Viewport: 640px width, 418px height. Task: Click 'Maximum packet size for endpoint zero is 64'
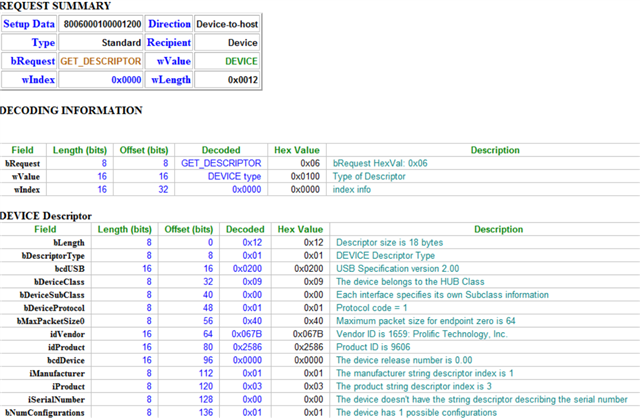click(x=426, y=321)
